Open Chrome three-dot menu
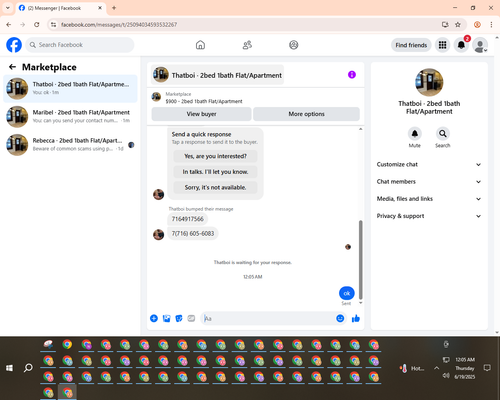500x400 pixels. 491,24
